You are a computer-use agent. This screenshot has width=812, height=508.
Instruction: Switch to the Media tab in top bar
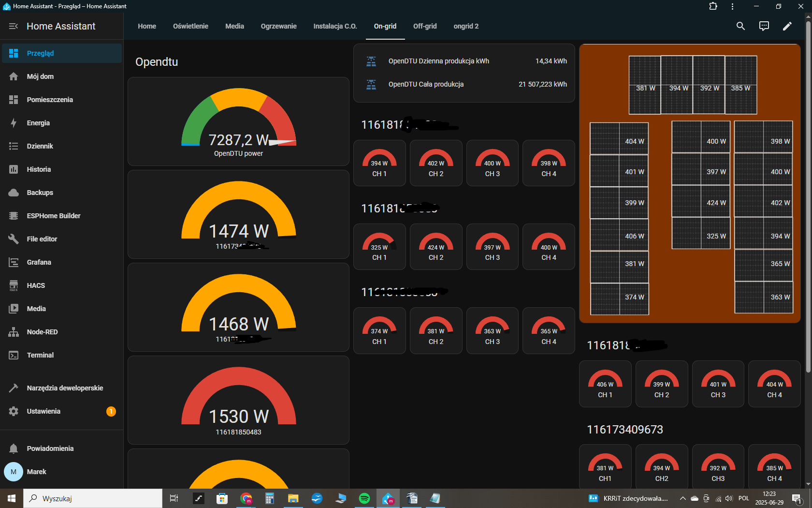point(234,26)
